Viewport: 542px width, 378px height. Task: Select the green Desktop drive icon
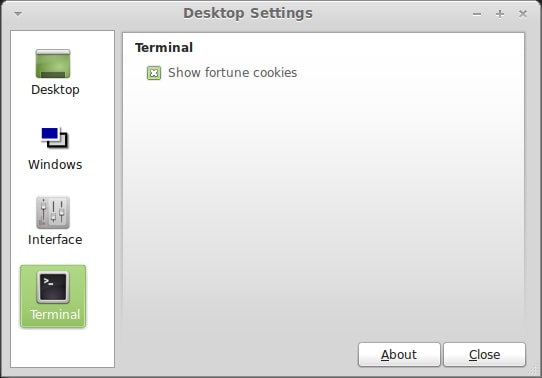(53, 64)
